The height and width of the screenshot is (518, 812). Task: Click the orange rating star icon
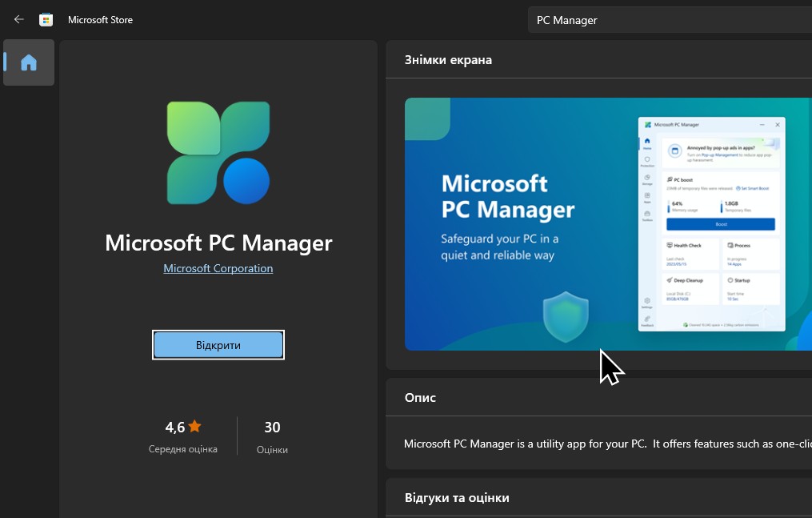pyautogui.click(x=194, y=426)
